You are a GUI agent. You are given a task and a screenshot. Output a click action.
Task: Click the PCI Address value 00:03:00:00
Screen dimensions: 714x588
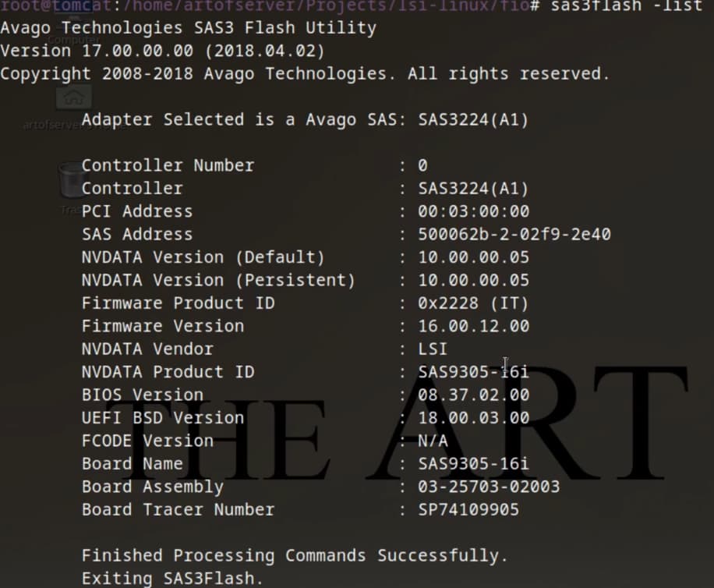click(x=473, y=211)
